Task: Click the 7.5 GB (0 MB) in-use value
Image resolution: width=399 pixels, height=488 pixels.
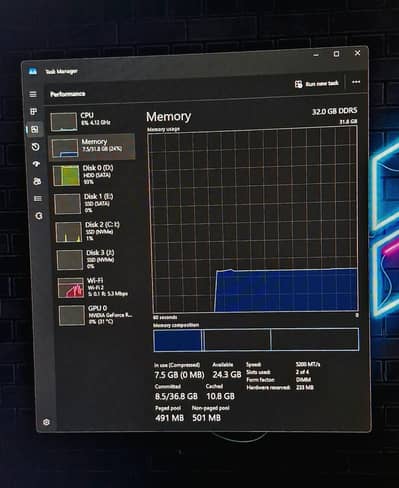Action: (179, 375)
